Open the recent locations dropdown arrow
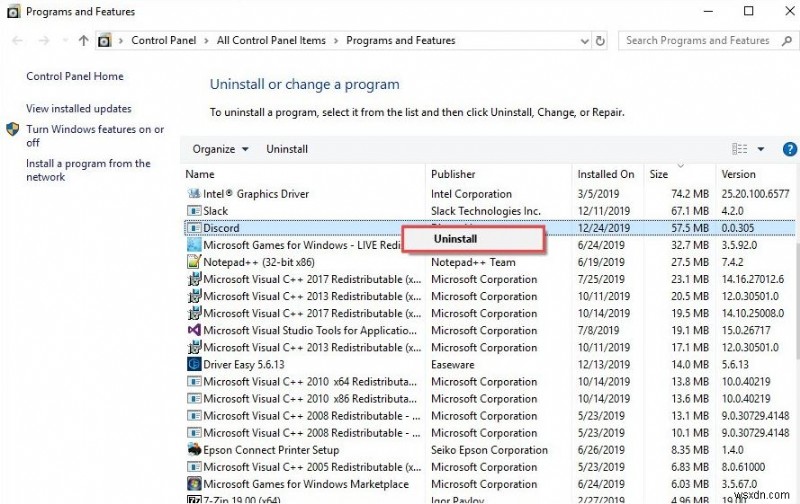 pos(65,41)
